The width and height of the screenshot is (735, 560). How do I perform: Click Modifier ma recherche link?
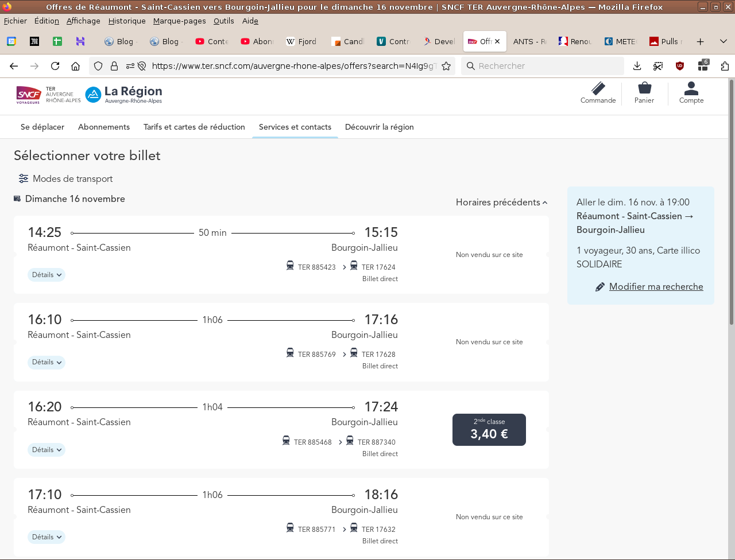[x=656, y=287]
